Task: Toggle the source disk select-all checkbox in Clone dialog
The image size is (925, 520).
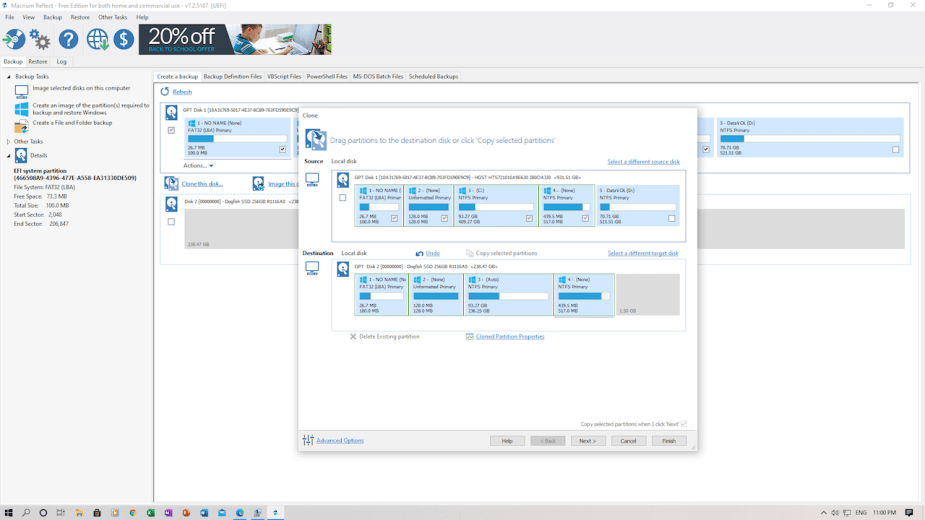Action: [343, 198]
